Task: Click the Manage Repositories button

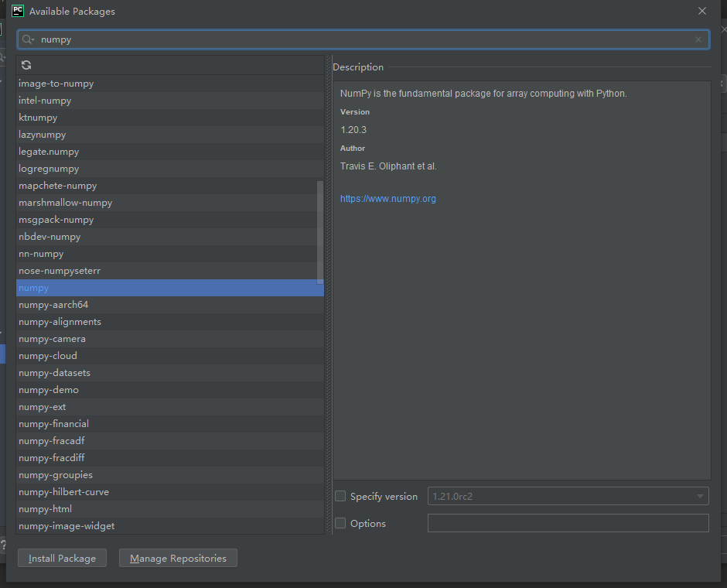Action: click(x=178, y=558)
